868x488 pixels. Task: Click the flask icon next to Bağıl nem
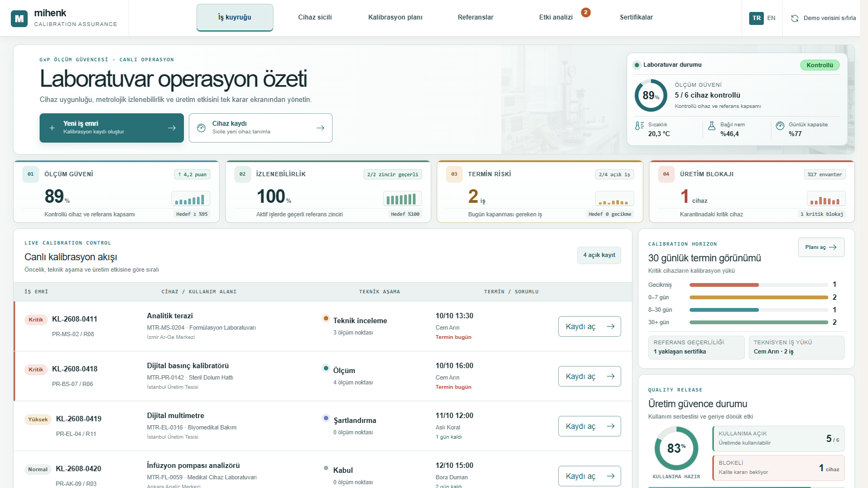click(712, 125)
